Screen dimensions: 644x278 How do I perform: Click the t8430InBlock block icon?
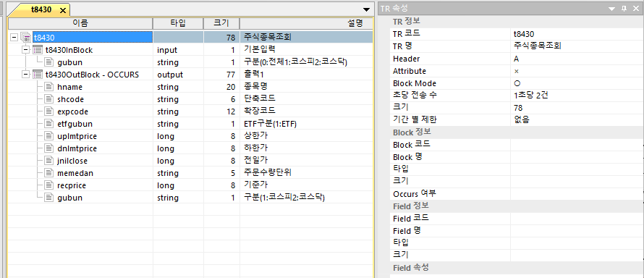pyautogui.click(x=38, y=50)
